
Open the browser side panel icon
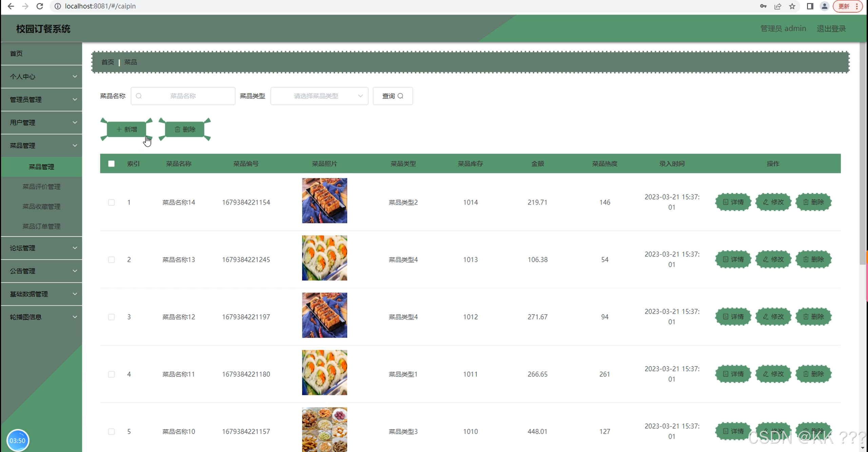(810, 6)
